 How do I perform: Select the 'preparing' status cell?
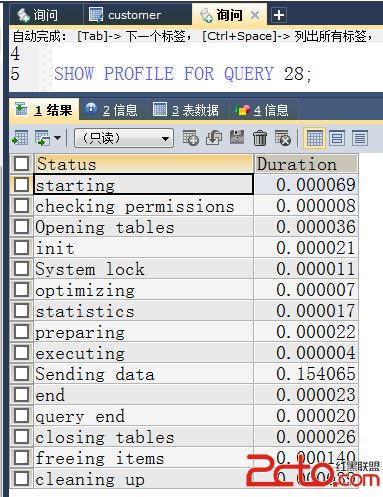click(144, 332)
